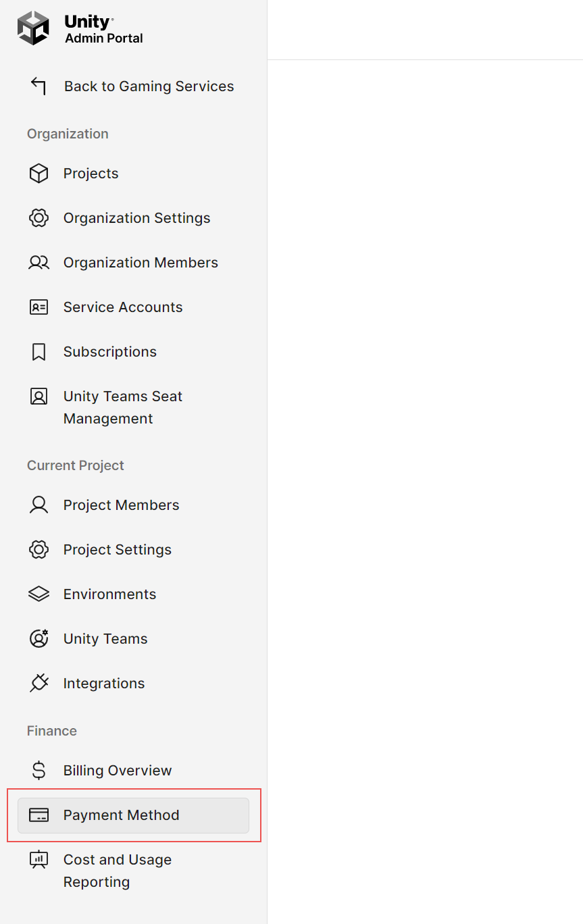Click the Unity Admin Portal title
This screenshot has height=924, width=583.
click(104, 29)
